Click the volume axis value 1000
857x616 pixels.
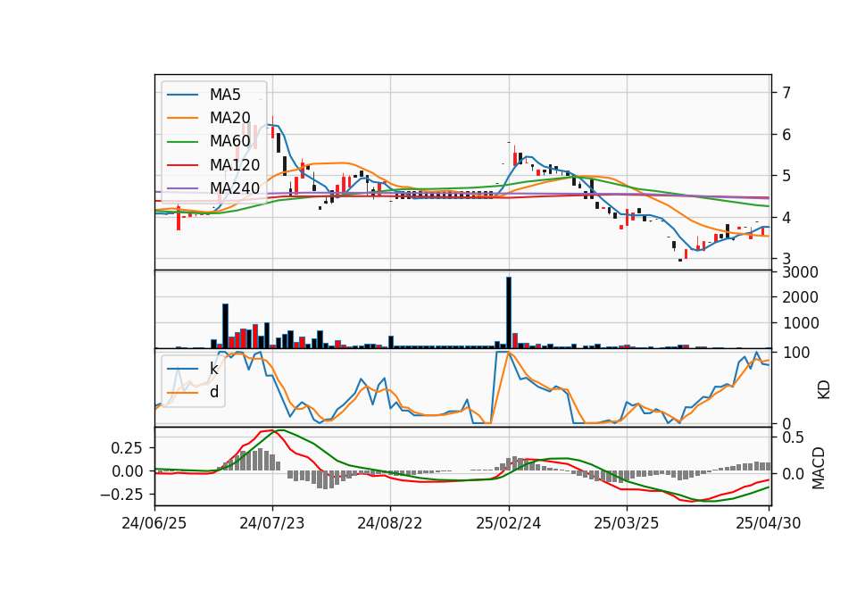coord(800,323)
